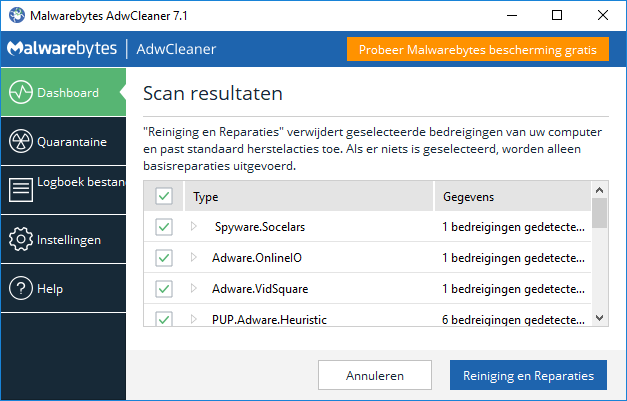
Task: Click the AdwCleaner app icon in title bar
Action: (x=17, y=15)
